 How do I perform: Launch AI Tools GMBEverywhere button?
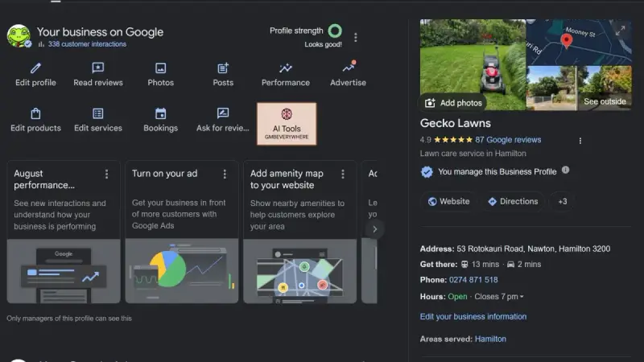pos(287,124)
